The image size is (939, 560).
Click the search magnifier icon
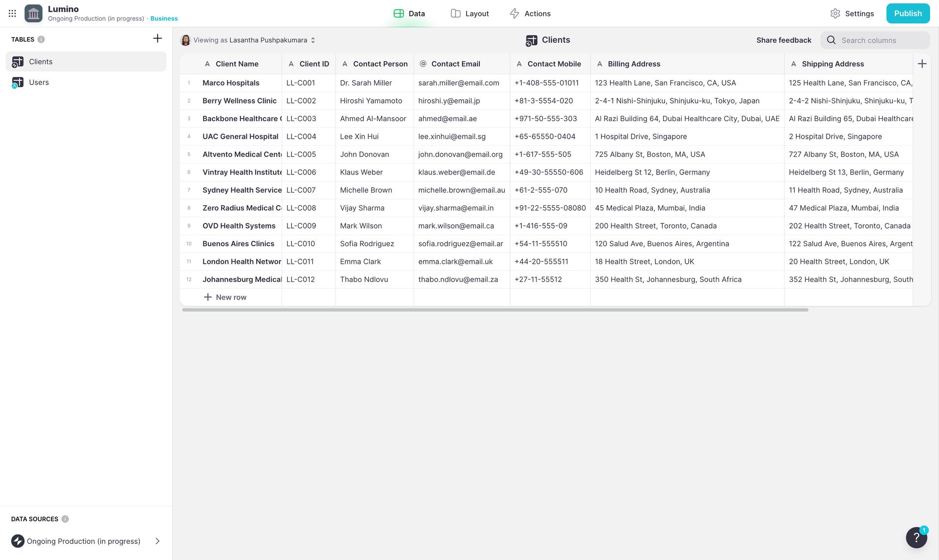[831, 40]
